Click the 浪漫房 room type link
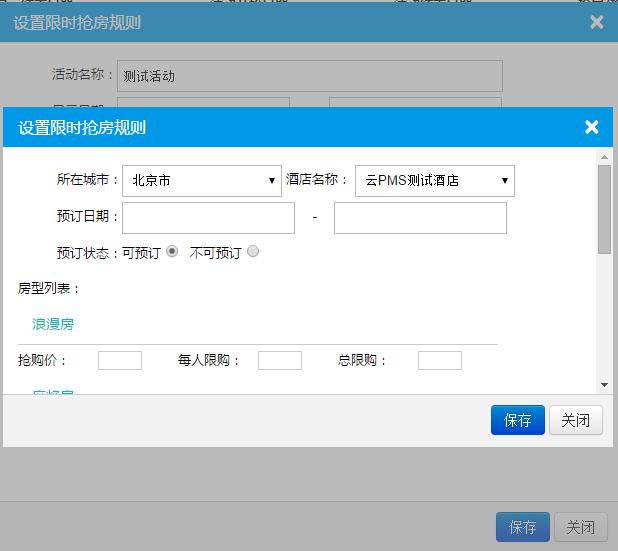 click(53, 324)
